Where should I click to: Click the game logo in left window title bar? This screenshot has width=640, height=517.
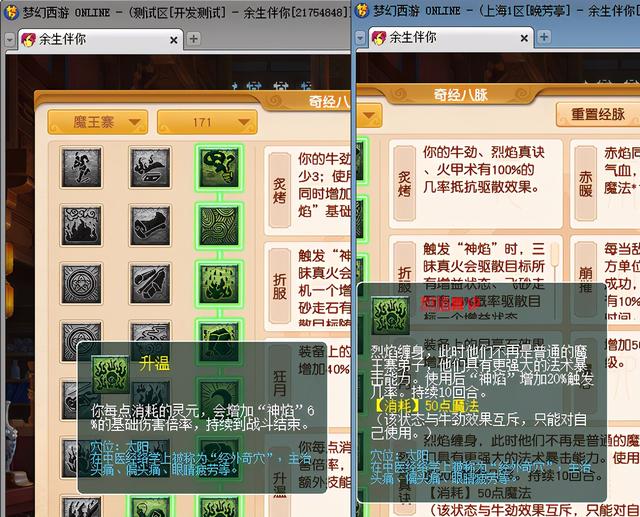pos(11,12)
